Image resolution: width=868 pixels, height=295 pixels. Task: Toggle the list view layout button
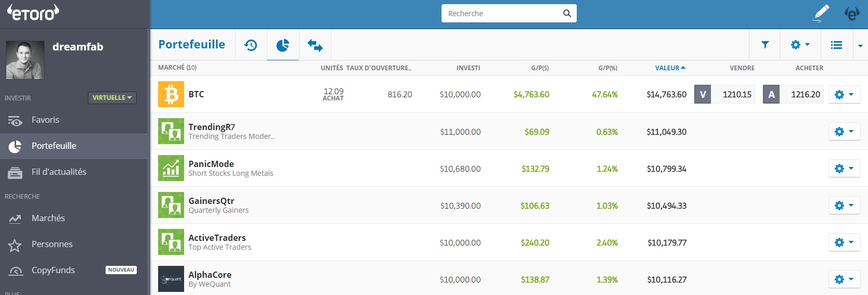(x=836, y=45)
